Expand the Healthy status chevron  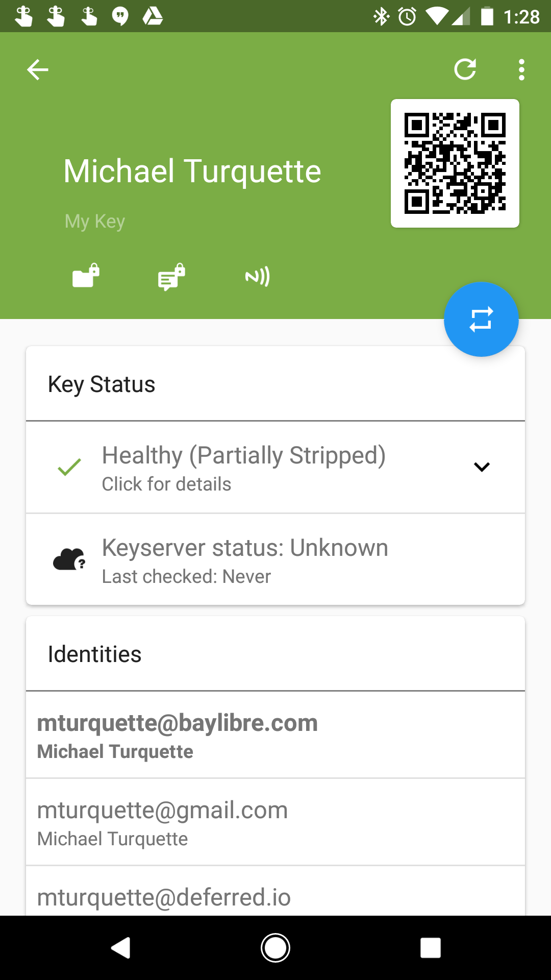coord(482,467)
